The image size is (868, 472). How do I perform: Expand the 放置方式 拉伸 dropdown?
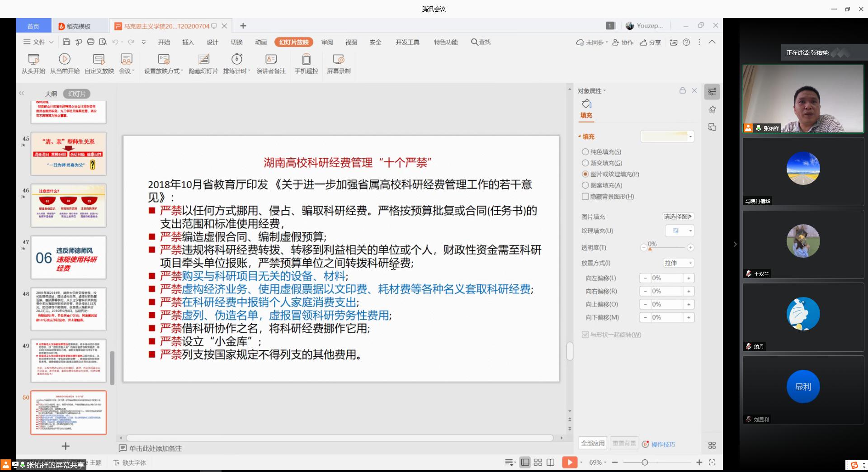pos(679,263)
